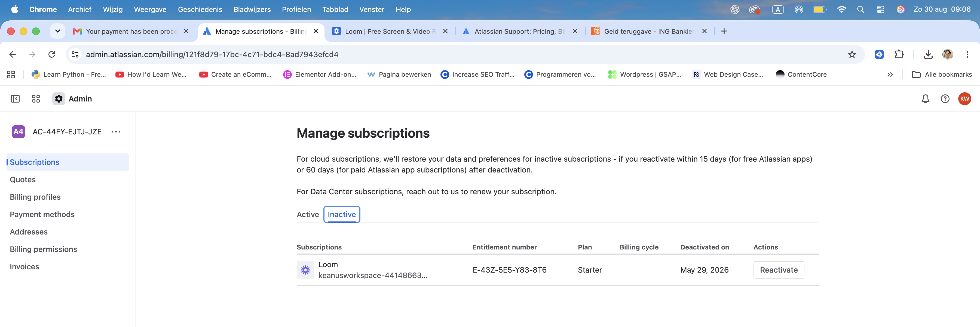This screenshot has height=327, width=980.
Task: Open Chrome downloads icon
Action: click(x=928, y=54)
